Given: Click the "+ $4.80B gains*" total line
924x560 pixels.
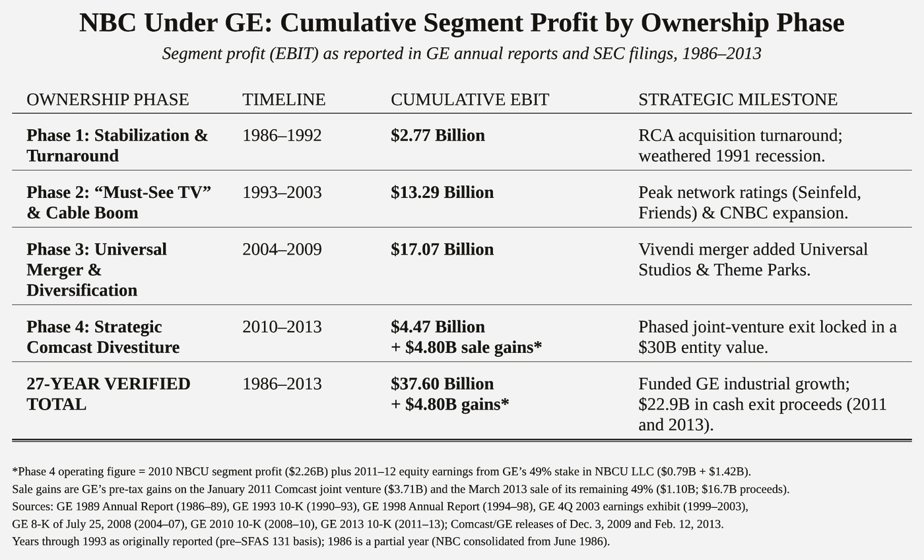Looking at the screenshot, I should [450, 404].
